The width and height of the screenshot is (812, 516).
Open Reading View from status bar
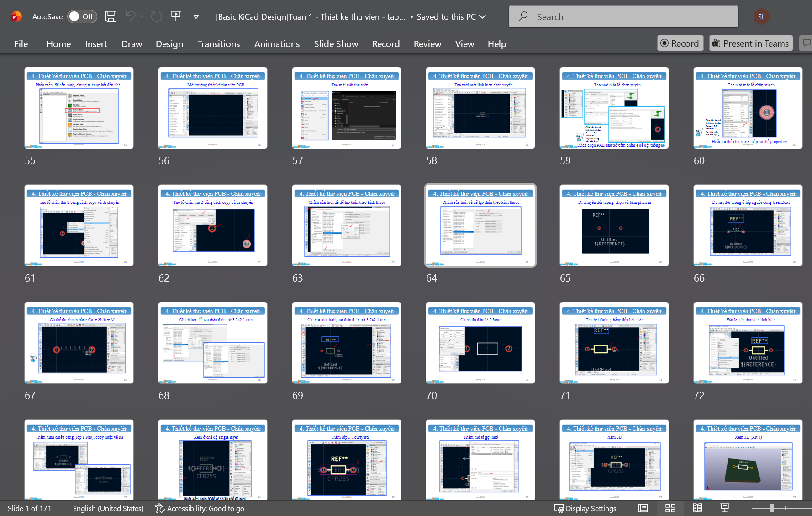697,508
